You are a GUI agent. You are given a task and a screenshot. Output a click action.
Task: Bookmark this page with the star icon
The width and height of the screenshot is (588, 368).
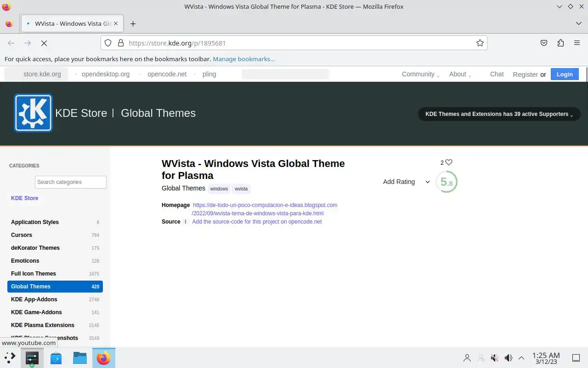[x=480, y=43]
